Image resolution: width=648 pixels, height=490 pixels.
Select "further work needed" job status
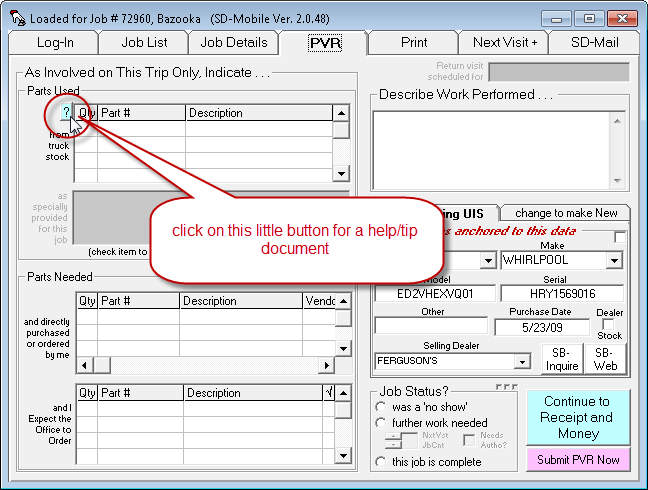(381, 423)
